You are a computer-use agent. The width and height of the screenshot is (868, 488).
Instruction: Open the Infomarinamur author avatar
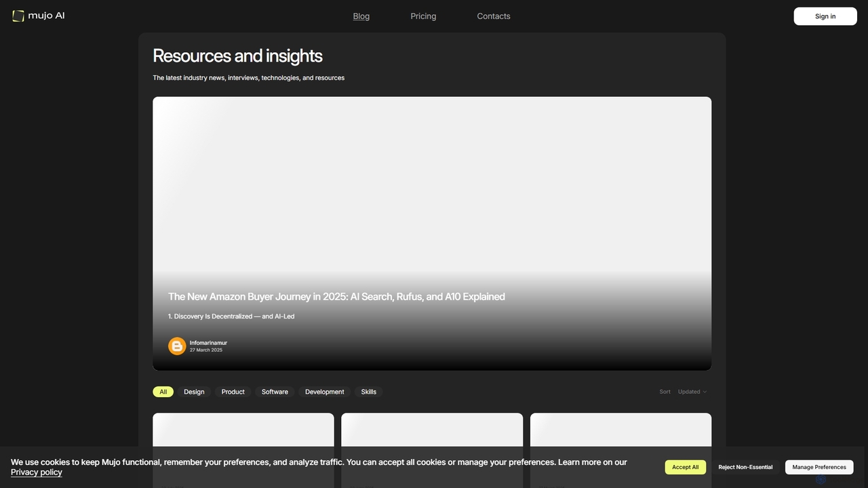point(177,346)
